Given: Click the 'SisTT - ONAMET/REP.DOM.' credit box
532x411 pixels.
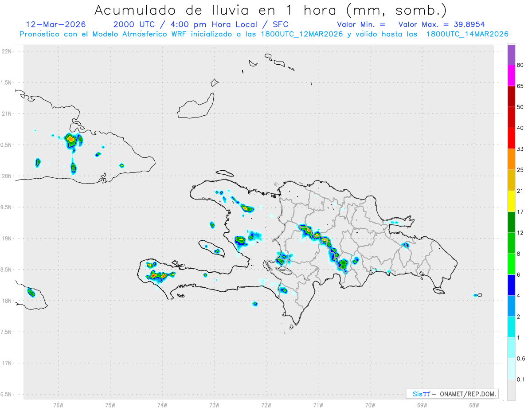Looking at the screenshot, I should click(x=452, y=394).
